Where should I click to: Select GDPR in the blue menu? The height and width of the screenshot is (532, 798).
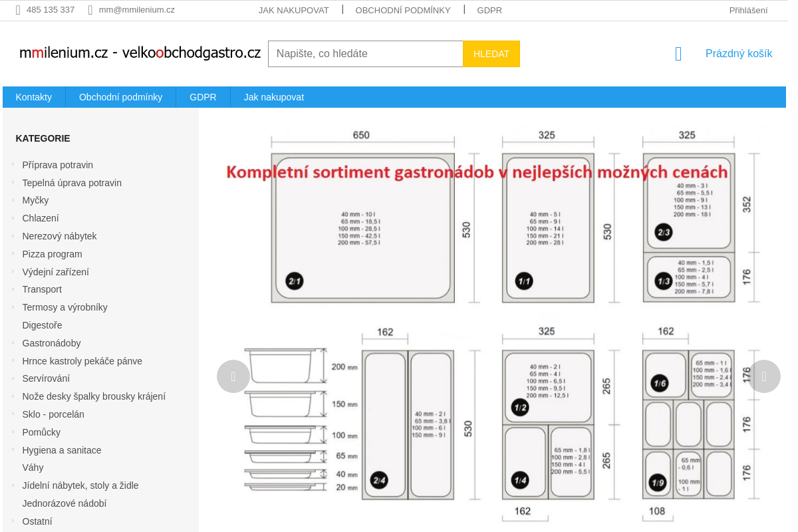point(203,97)
